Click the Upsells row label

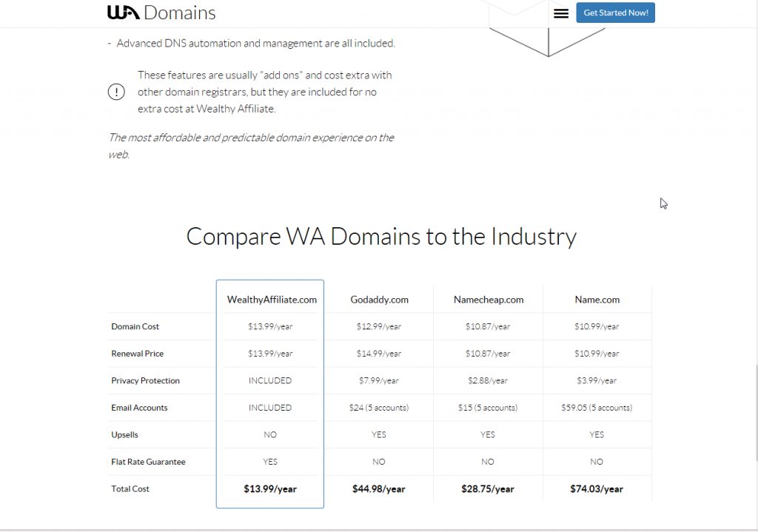(x=124, y=435)
